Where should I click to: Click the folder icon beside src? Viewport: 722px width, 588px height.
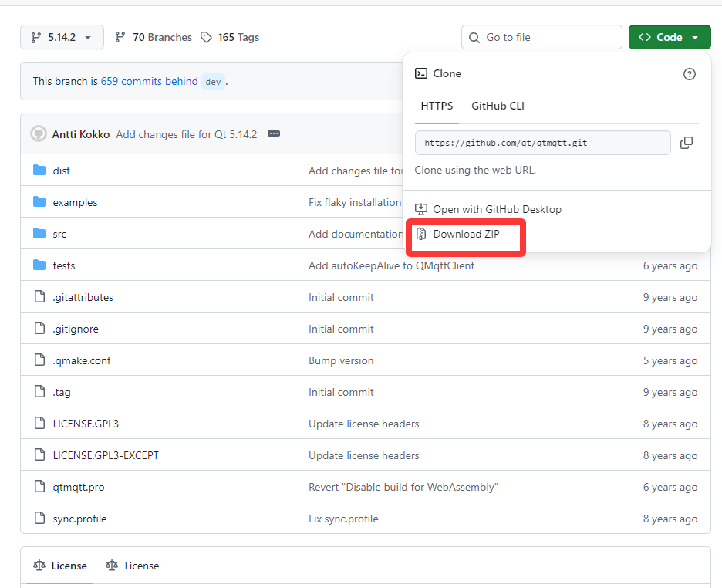click(x=39, y=234)
